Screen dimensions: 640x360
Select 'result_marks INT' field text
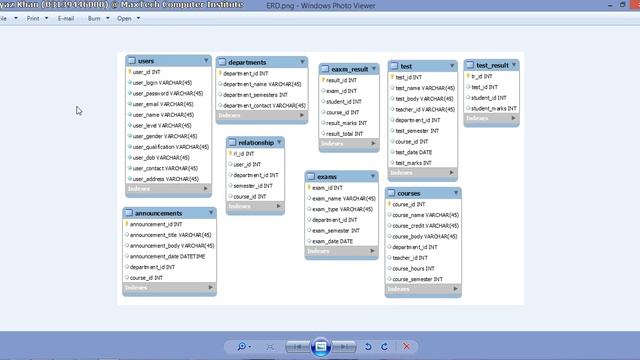[346, 123]
